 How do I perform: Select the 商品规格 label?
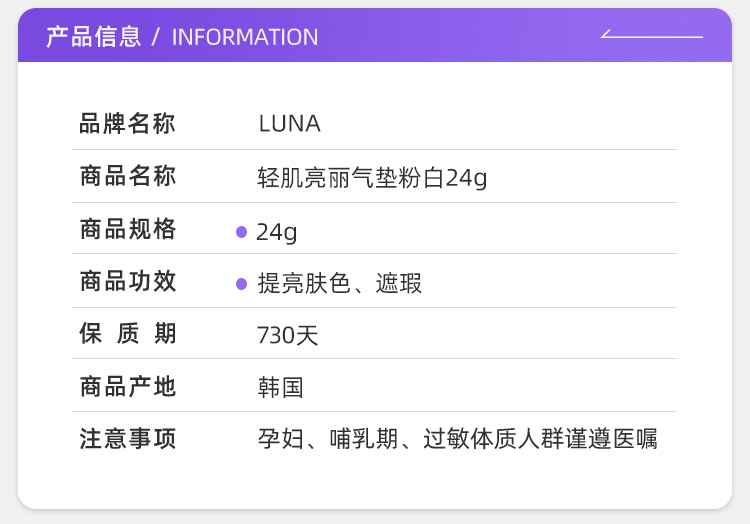(x=127, y=229)
